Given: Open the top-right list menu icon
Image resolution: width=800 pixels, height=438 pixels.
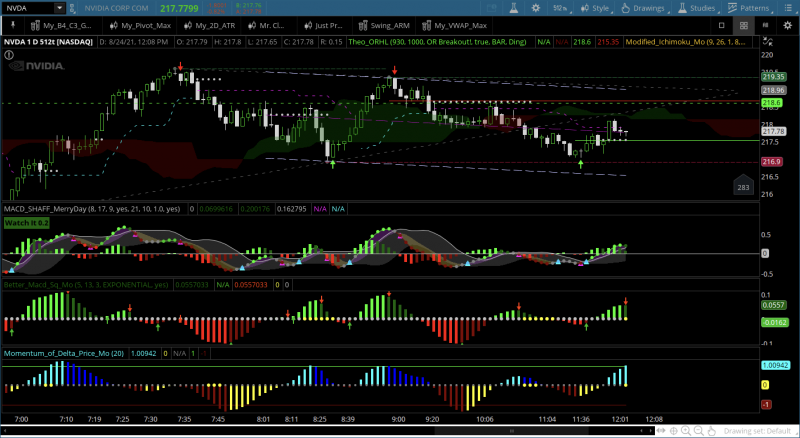Looking at the screenshot, I should (x=789, y=8).
